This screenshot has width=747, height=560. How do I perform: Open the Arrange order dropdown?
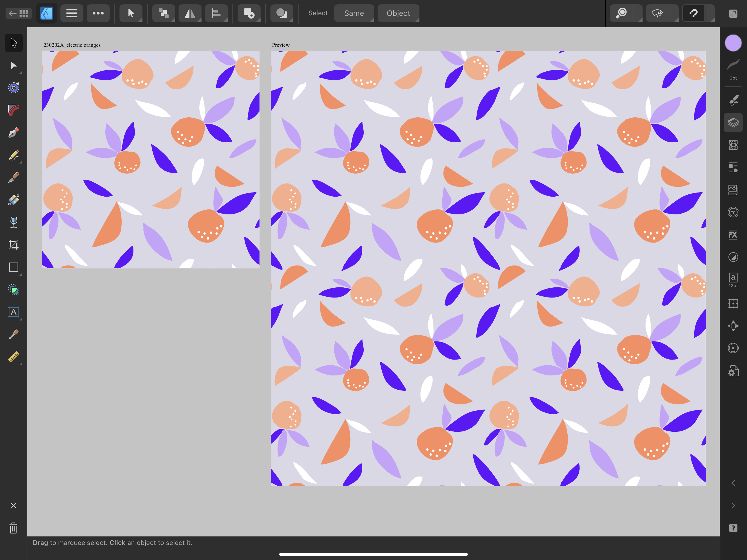(164, 13)
